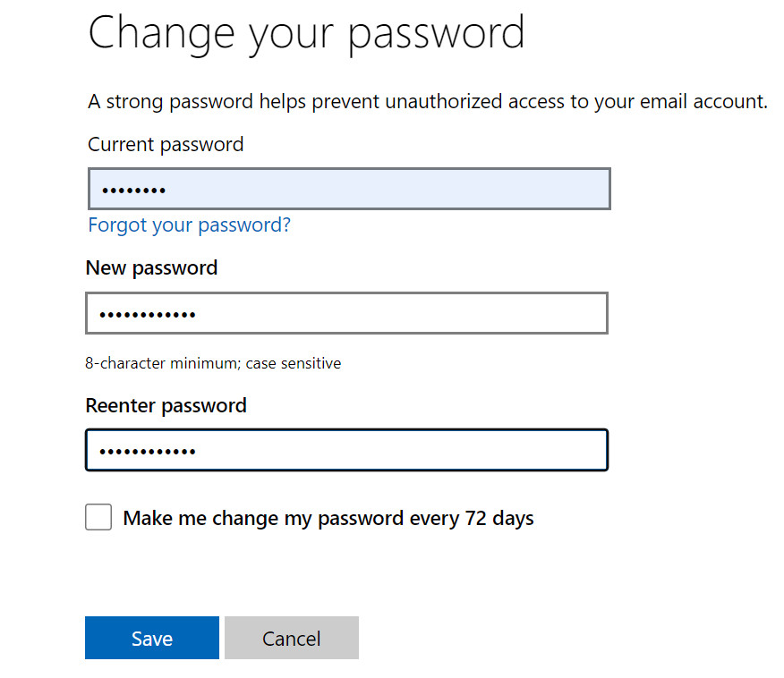The height and width of the screenshot is (678, 784).
Task: Click the Save button
Action: pos(152,638)
